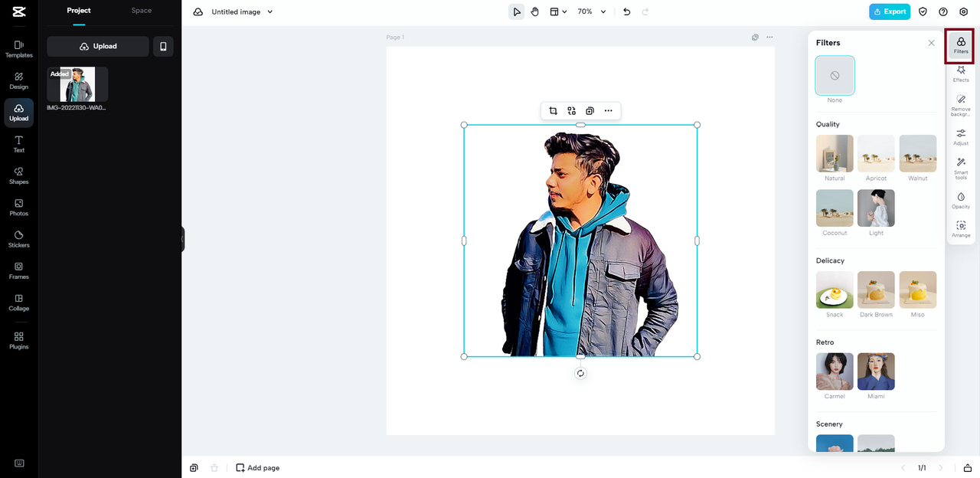This screenshot has width=980, height=478.
Task: Select the uploaded IMG-20221130 thumbnail
Action: click(x=77, y=84)
